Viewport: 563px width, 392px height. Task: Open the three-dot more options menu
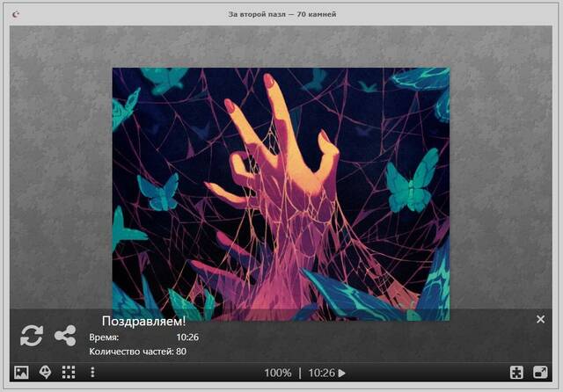pos(92,373)
